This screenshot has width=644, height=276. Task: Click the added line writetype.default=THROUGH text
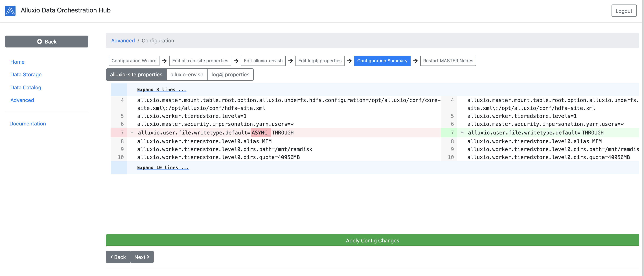tap(536, 133)
